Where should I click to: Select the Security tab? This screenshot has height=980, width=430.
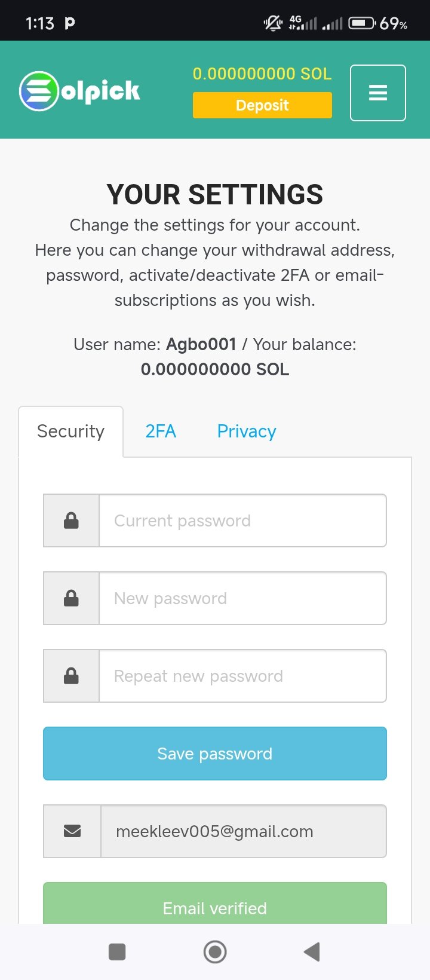[x=71, y=431]
